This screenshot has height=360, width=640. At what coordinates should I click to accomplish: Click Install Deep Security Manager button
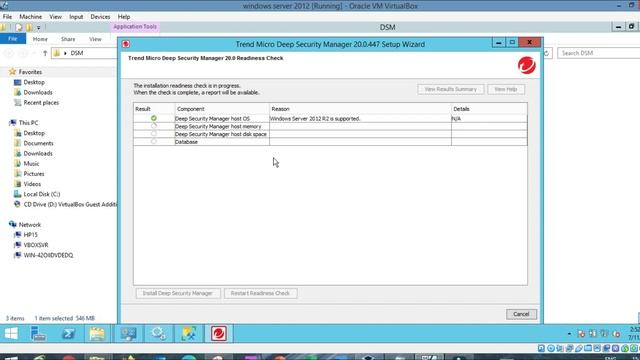coord(178,293)
